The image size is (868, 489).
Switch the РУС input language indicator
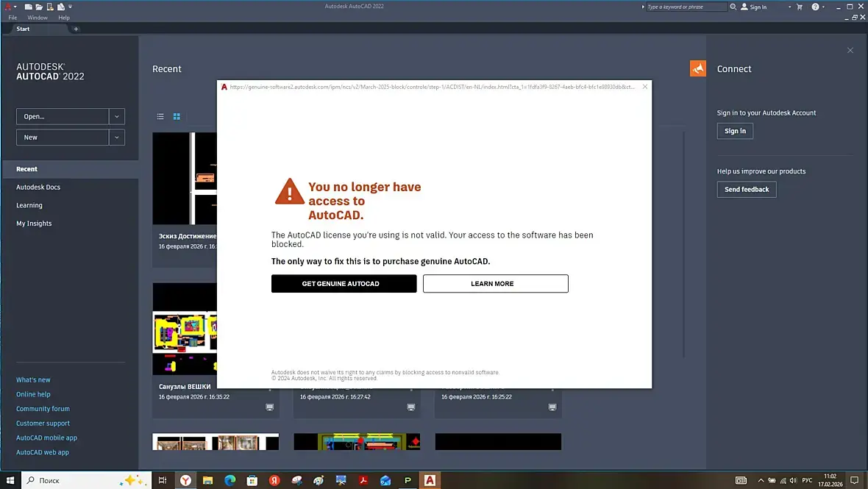pyautogui.click(x=807, y=480)
